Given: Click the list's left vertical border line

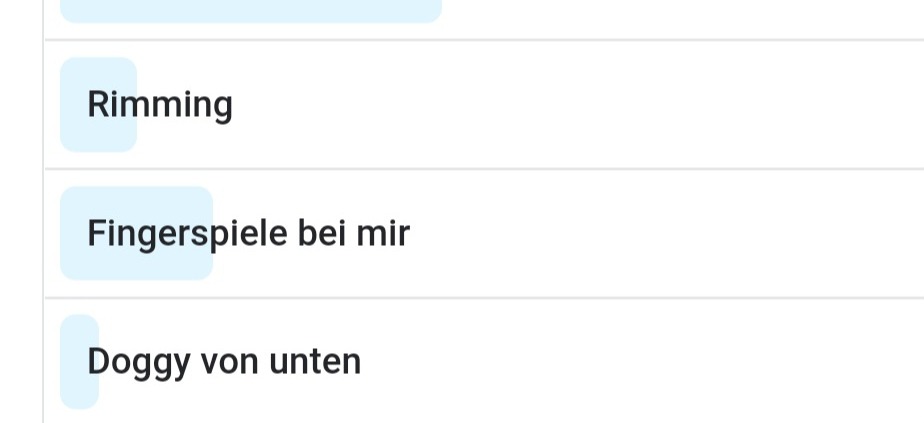Looking at the screenshot, I should [44, 212].
